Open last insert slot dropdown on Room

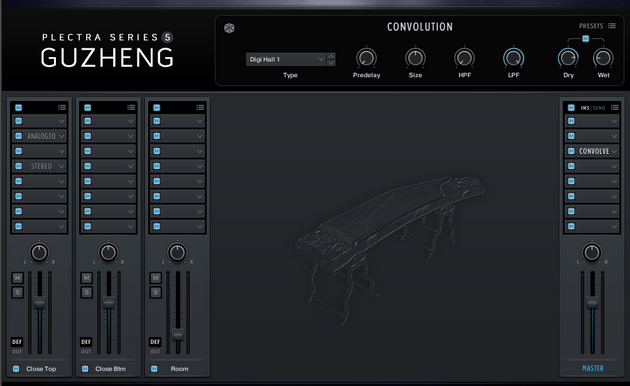point(200,227)
